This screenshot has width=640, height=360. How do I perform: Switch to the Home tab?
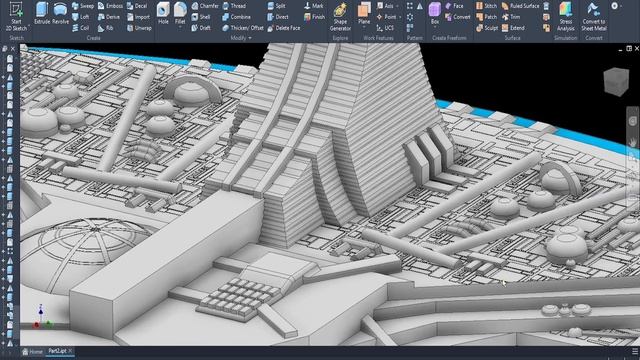click(33, 351)
